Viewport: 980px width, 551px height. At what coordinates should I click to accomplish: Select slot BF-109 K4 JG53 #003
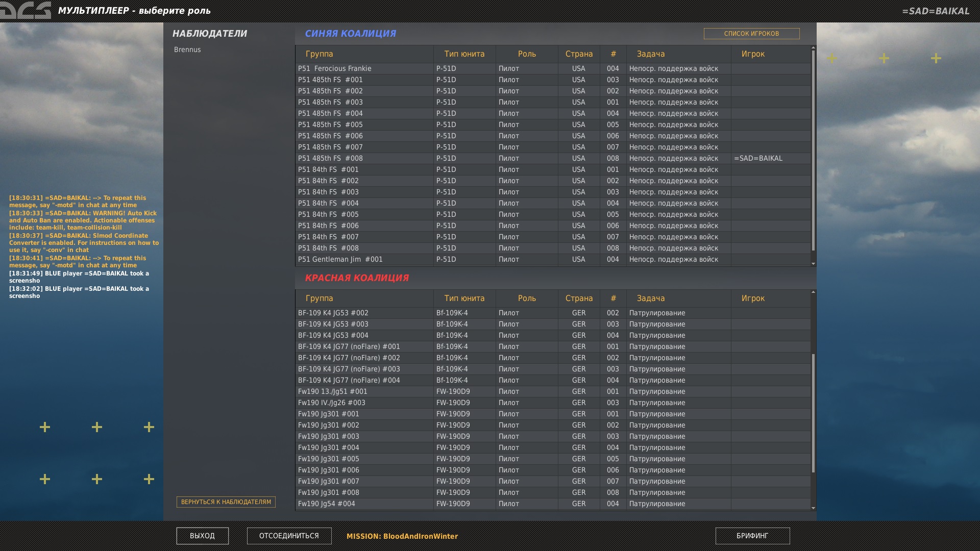pos(553,324)
